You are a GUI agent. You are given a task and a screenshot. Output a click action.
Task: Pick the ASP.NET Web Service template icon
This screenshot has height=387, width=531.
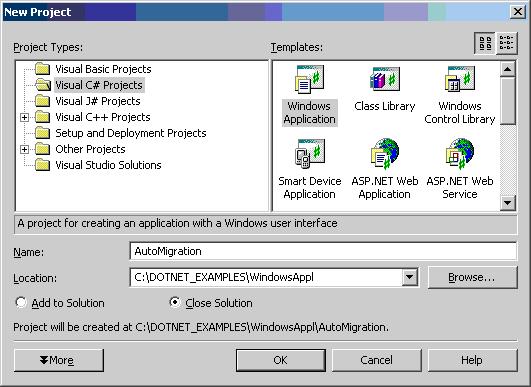pos(460,153)
